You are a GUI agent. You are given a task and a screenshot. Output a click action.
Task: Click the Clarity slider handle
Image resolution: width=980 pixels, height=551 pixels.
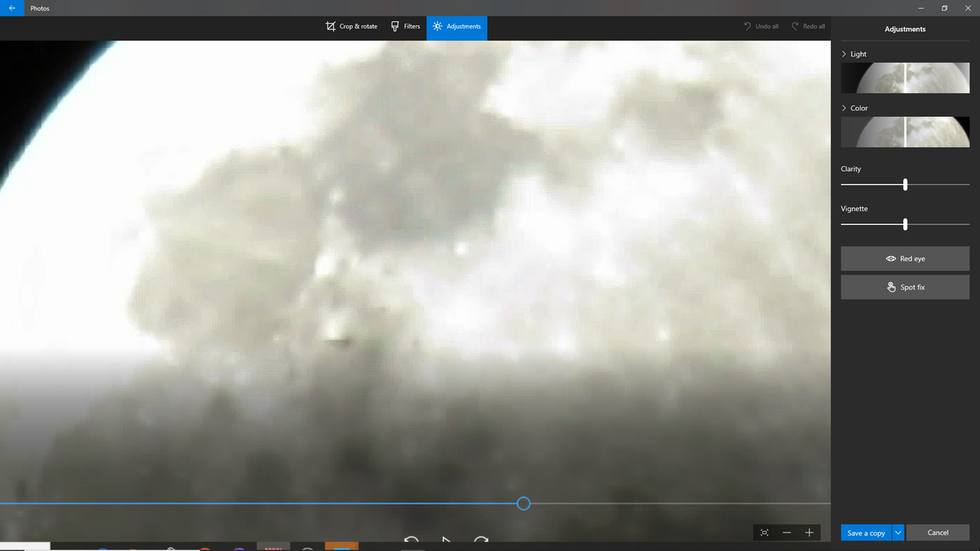(x=905, y=184)
